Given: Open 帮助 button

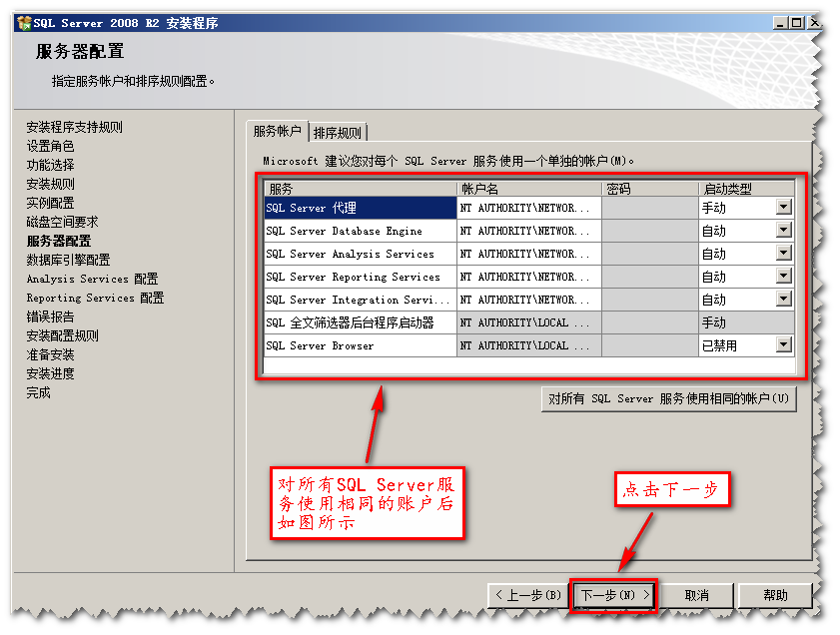Looking at the screenshot, I should pyautogui.click(x=775, y=595).
